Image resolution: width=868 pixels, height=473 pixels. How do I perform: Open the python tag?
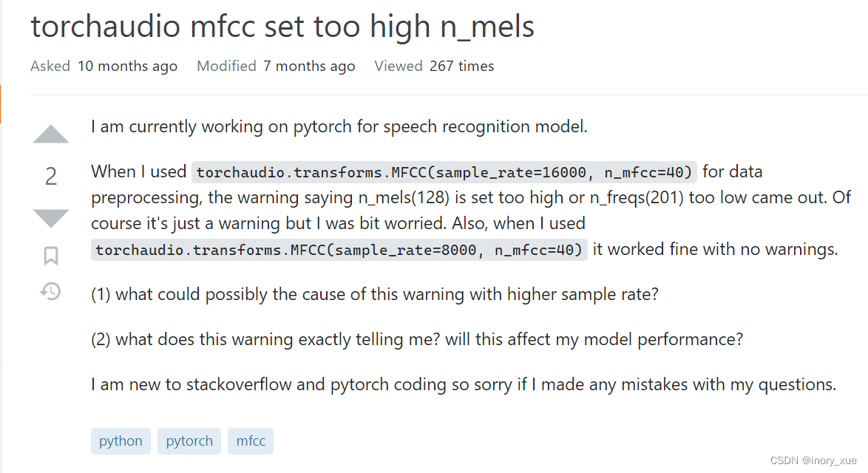[x=121, y=440]
